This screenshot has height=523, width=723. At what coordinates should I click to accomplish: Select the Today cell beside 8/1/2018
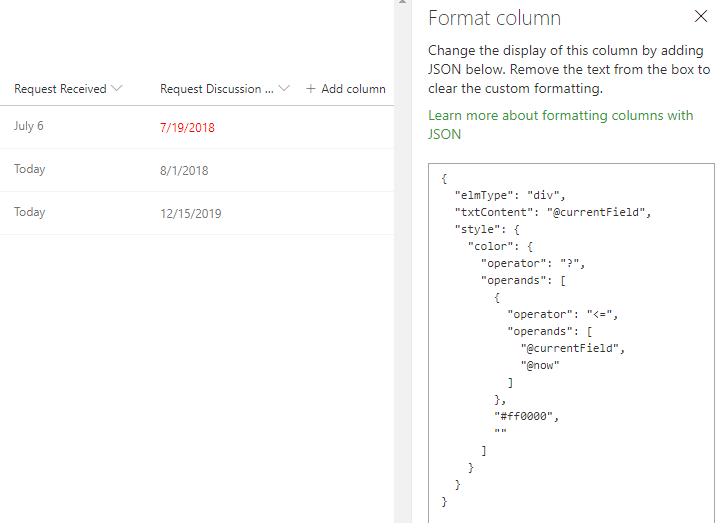click(30, 170)
